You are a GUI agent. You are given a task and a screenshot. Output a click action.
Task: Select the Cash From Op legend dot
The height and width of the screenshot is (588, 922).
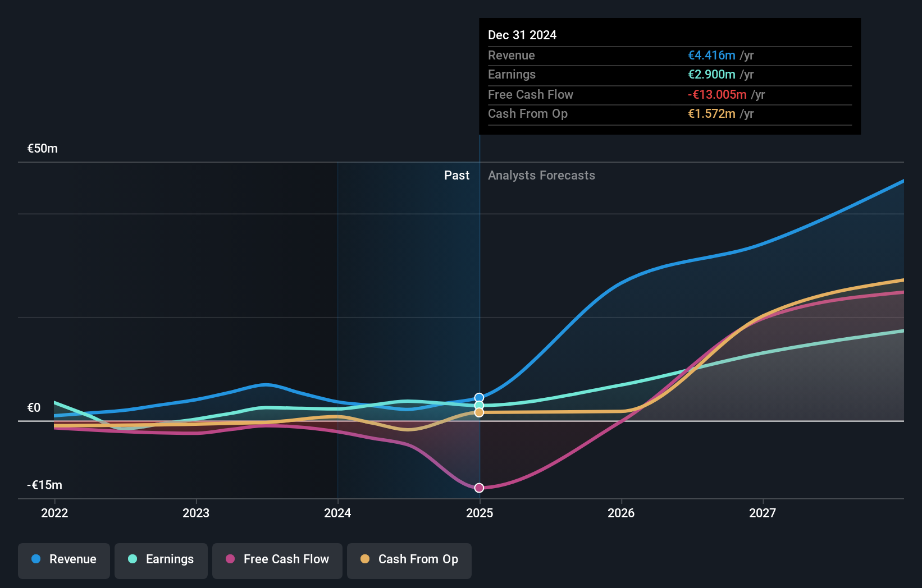(365, 559)
